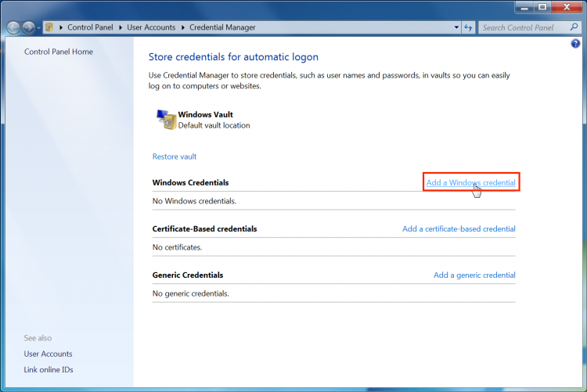Click 'Default vault location' text
Viewport: 587px width, 392px height.
coord(214,125)
